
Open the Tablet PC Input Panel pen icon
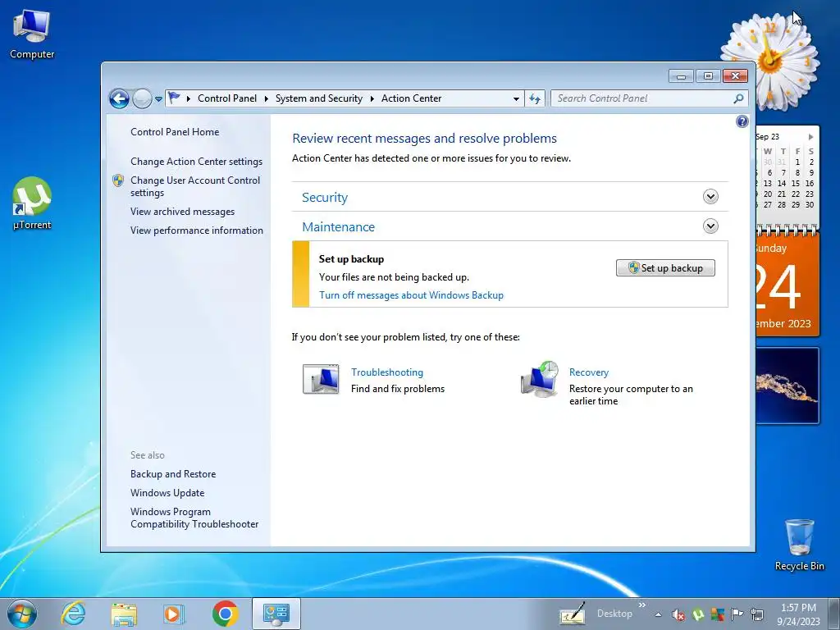pyautogui.click(x=572, y=614)
